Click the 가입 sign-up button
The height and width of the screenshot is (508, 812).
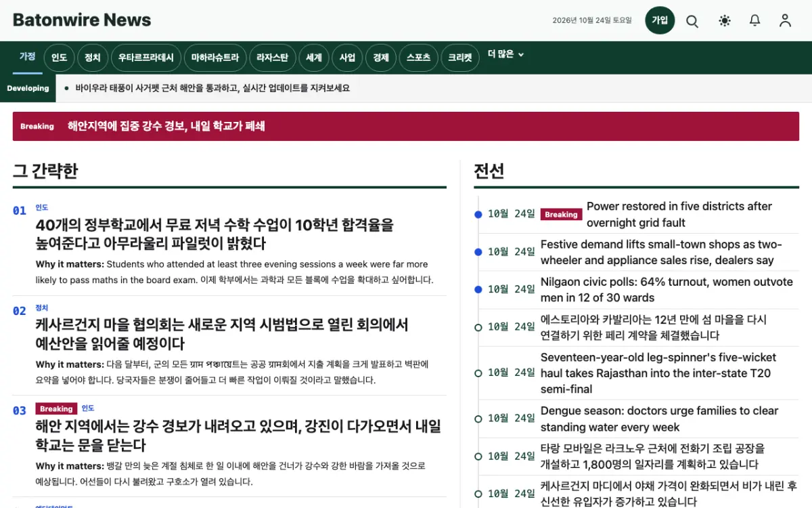660,20
